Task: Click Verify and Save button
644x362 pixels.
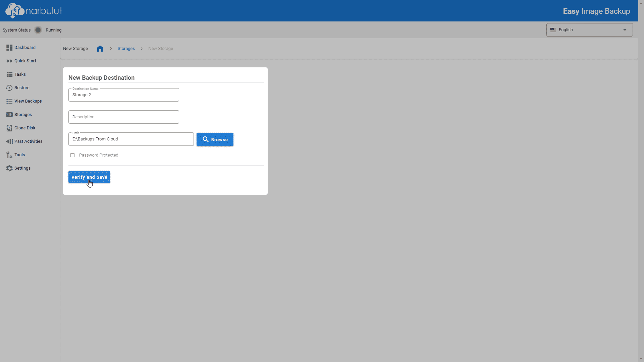Action: 89,177
